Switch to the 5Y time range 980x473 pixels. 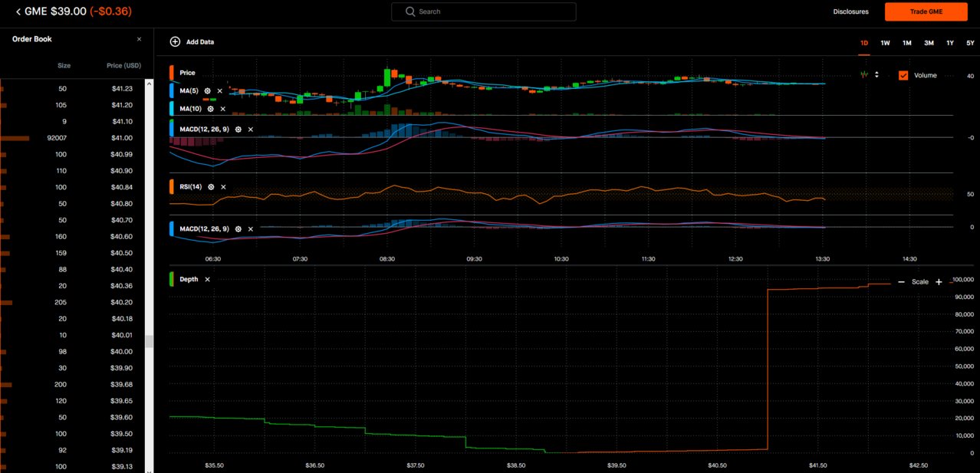[x=970, y=43]
